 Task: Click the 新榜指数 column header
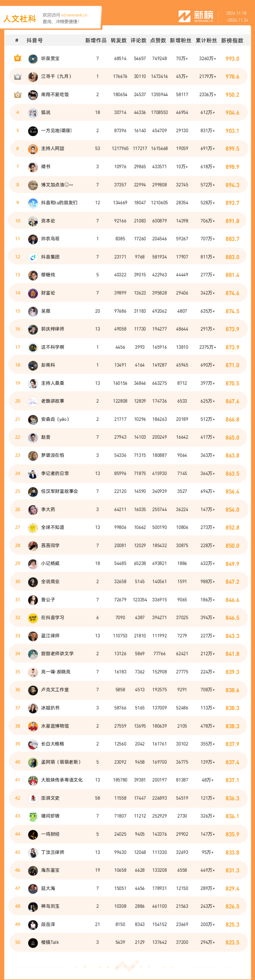232,40
